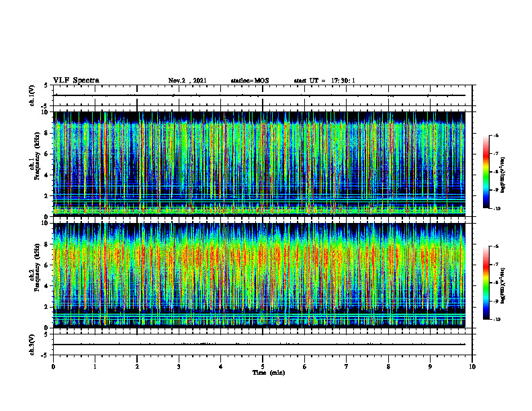Click the ch.2 spectrogram color bar
Image resolution: width=532 pixels, height=411 pixels.
[486, 283]
